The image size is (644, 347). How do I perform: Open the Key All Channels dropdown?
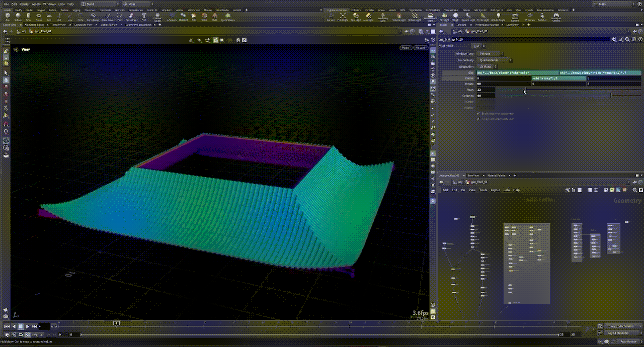pyautogui.click(x=622, y=333)
